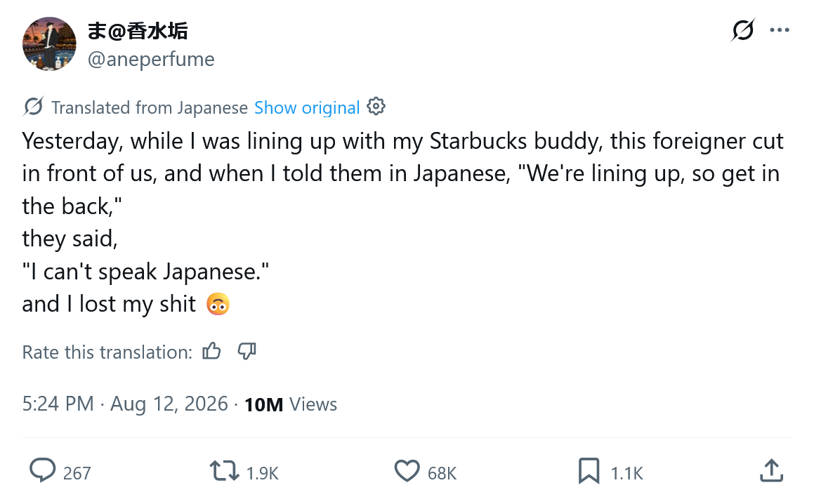814x504 pixels.
Task: Click the share upload icon
Action: [x=771, y=471]
